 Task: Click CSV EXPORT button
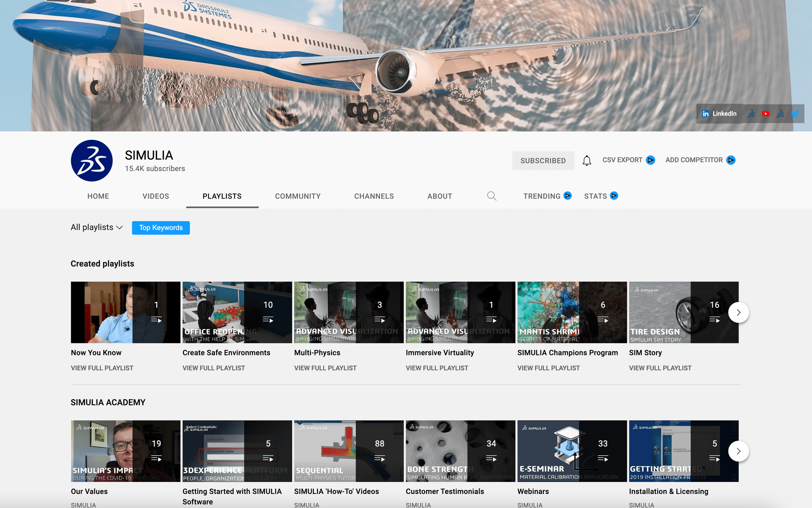click(x=622, y=160)
